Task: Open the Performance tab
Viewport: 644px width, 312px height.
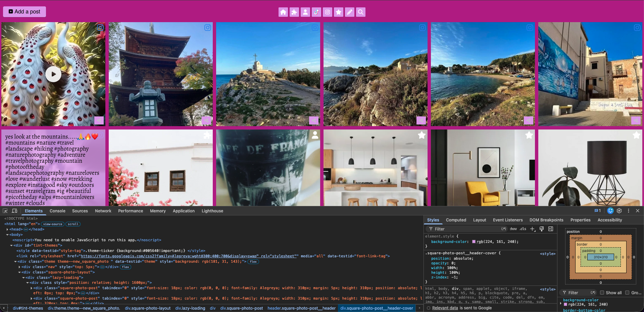Action: [x=131, y=211]
